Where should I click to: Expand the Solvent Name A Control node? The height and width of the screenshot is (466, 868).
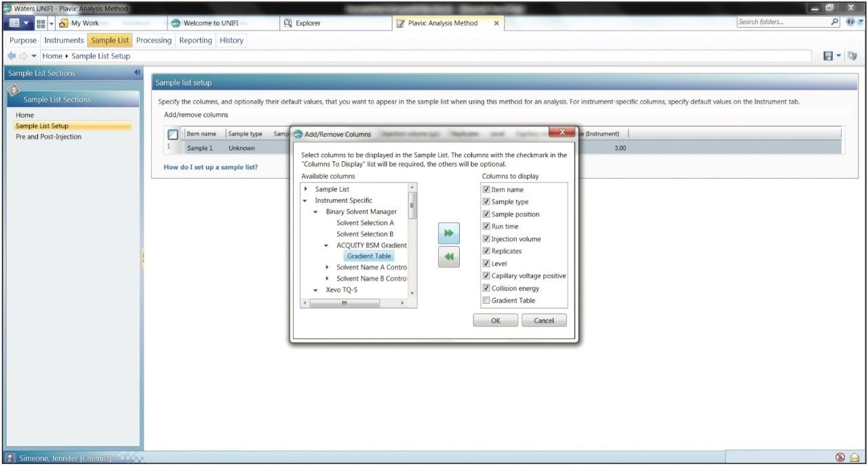327,267
